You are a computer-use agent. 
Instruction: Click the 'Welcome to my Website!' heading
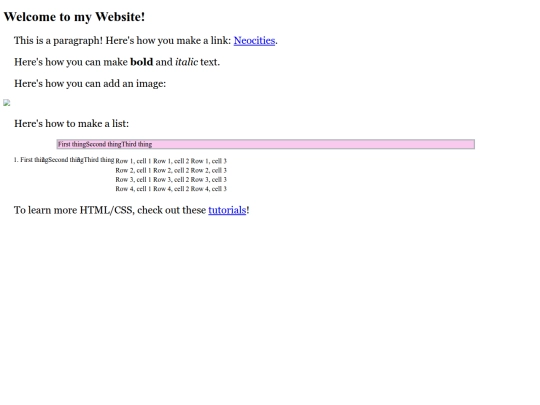click(x=74, y=17)
